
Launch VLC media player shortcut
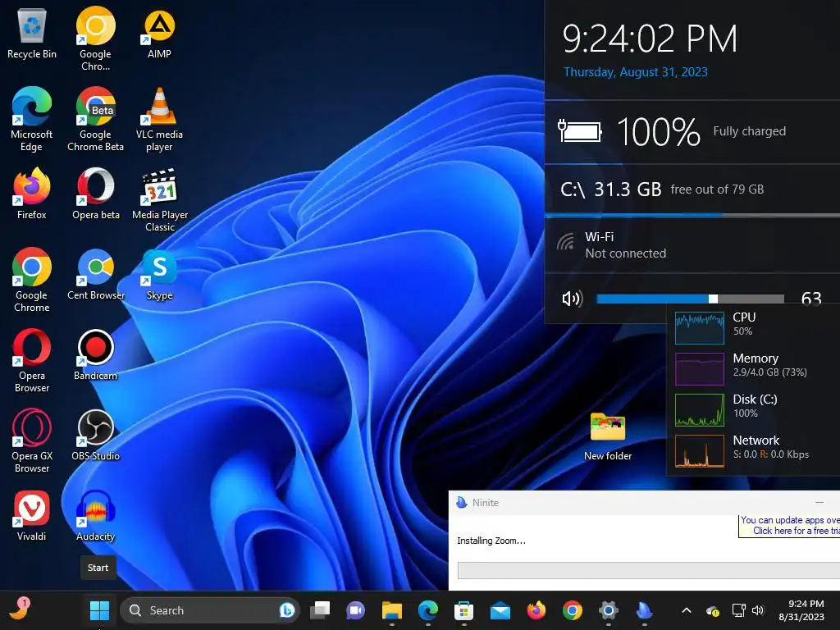pos(159,119)
